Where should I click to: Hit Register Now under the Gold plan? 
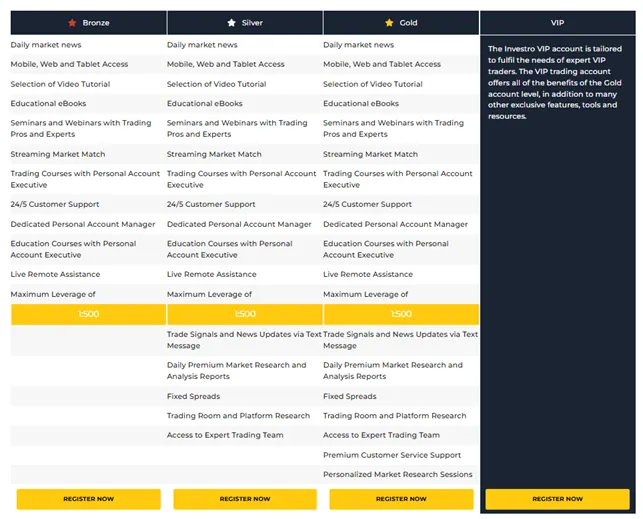coord(401,498)
